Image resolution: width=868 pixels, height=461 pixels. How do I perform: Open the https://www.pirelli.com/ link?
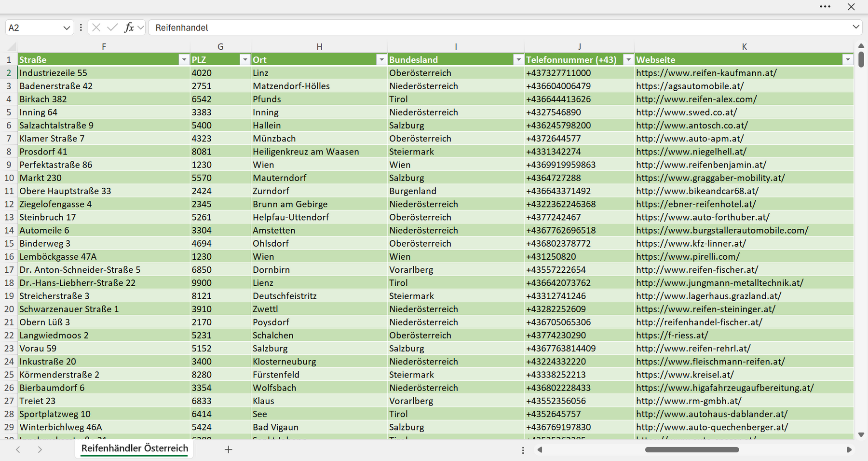(x=688, y=257)
